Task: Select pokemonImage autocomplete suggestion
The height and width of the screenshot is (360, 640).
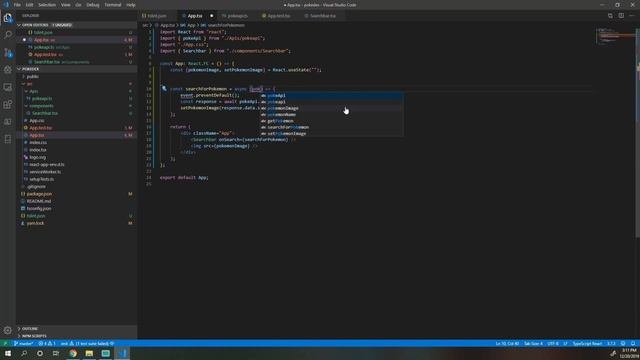Action: (x=332, y=108)
